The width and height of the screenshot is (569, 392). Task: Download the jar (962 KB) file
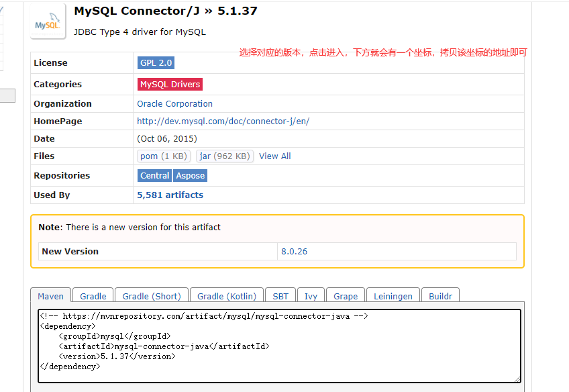(225, 156)
